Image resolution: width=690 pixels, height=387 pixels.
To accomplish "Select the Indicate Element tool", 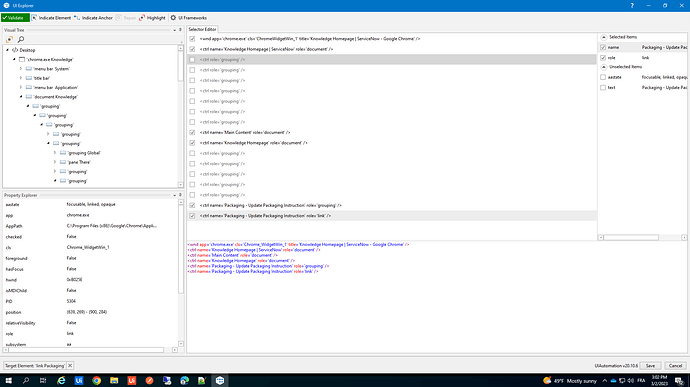I will 51,18.
